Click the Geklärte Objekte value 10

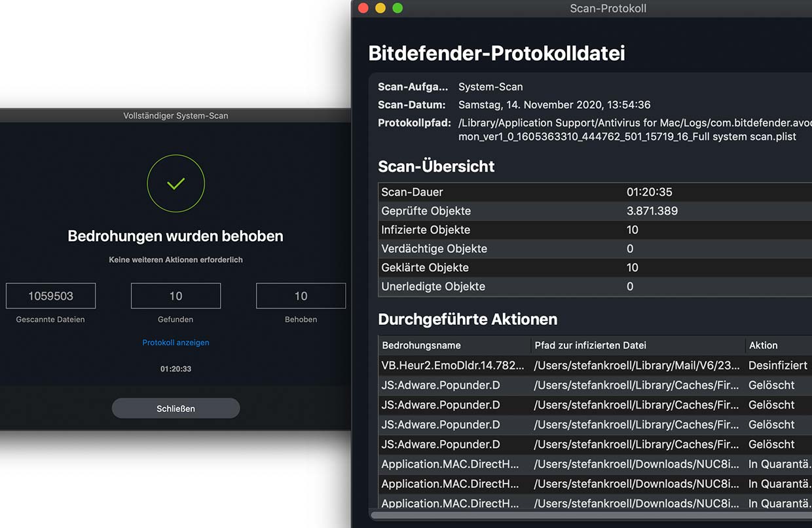633,267
